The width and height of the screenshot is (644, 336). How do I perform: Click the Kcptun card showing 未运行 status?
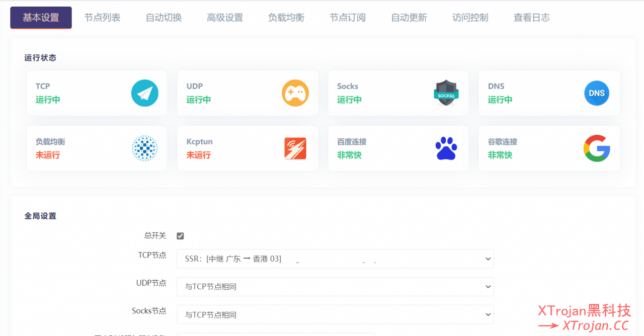247,148
